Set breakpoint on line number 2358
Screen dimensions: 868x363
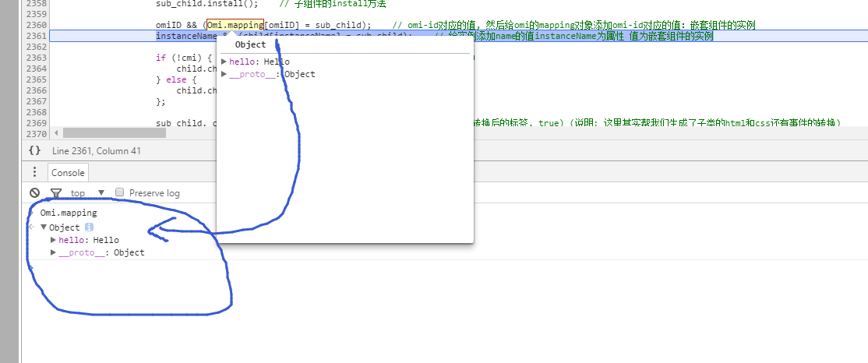[36, 3]
